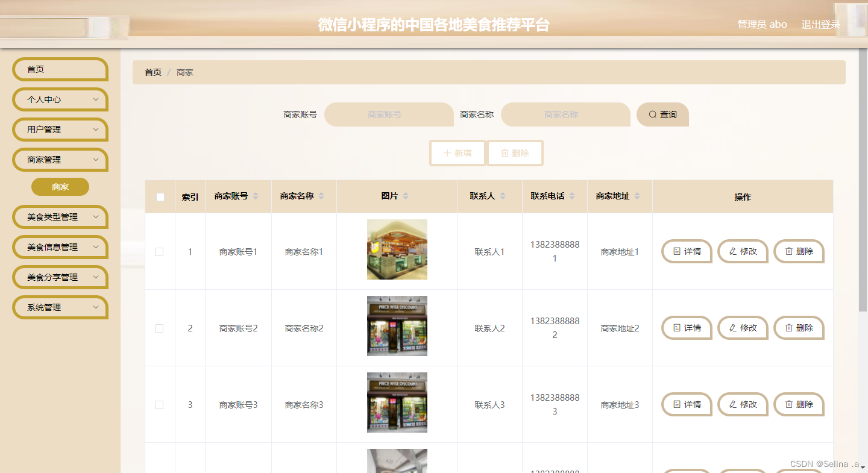
Task: Click scrollbar down arrow at bottom
Action: click(x=863, y=468)
